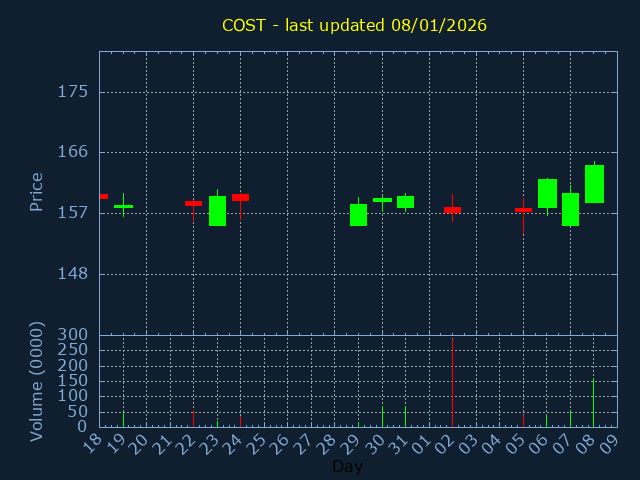Click the green volume bar for day 07
Image resolution: width=640 pixels, height=480 pixels.
tap(570, 419)
